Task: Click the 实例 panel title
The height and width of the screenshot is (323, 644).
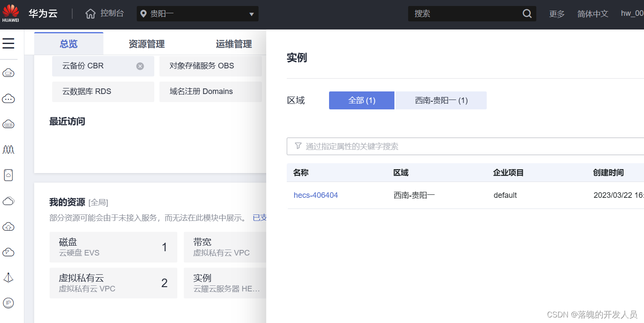Action: pyautogui.click(x=297, y=58)
